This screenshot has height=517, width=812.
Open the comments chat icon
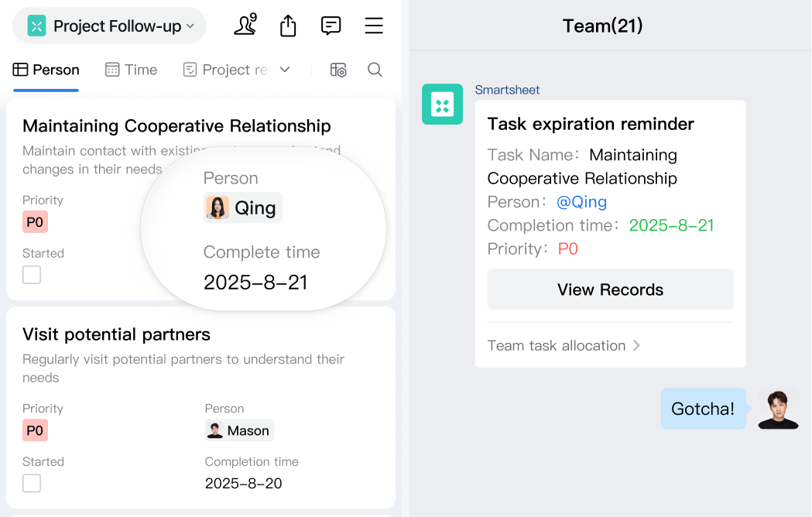(331, 26)
